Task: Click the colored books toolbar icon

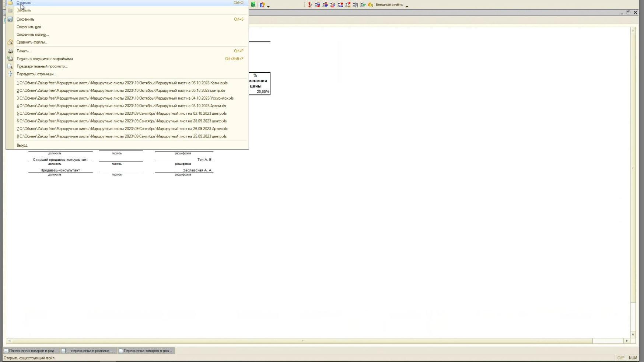Action: point(262,5)
